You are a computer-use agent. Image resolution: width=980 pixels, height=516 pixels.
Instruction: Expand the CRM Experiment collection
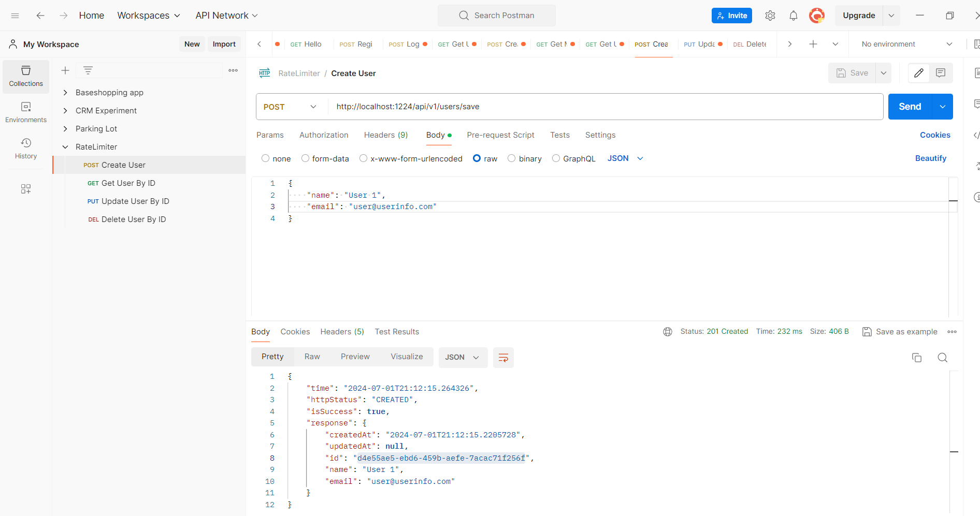tap(65, 111)
